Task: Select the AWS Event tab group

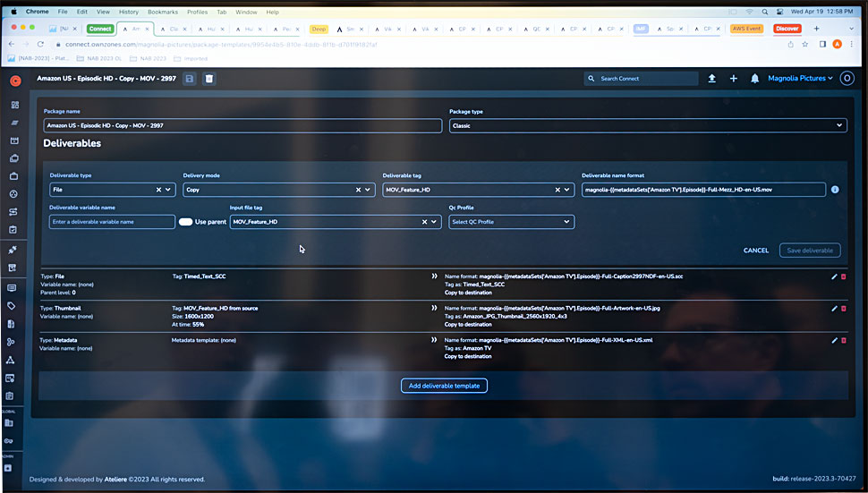Action: tap(747, 29)
